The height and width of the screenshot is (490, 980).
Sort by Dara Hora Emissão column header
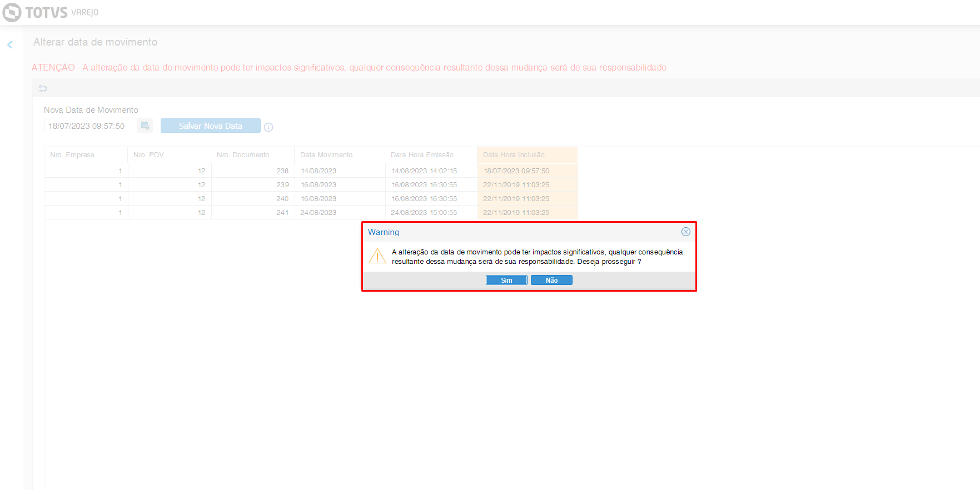[431, 155]
